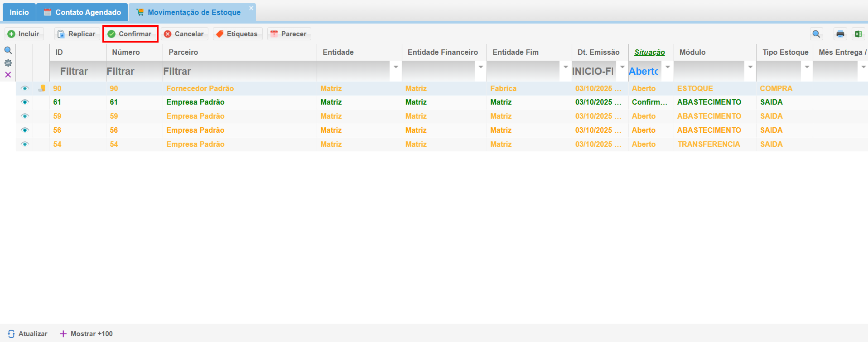The width and height of the screenshot is (868, 342).
Task: Toggle the eye icon for record 56
Action: pyautogui.click(x=25, y=130)
